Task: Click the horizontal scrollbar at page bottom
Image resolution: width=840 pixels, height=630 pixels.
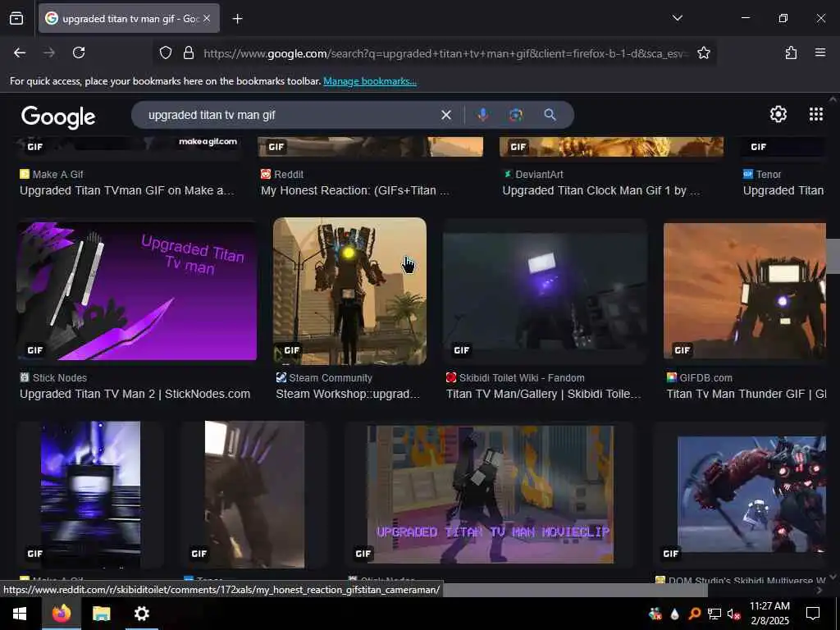Action: point(573,590)
